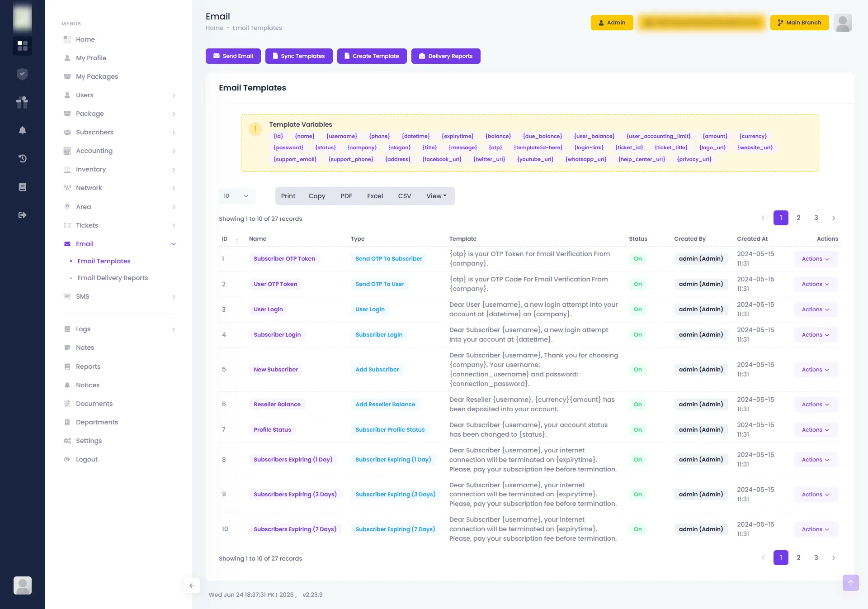Expand the Users menu

click(x=118, y=95)
